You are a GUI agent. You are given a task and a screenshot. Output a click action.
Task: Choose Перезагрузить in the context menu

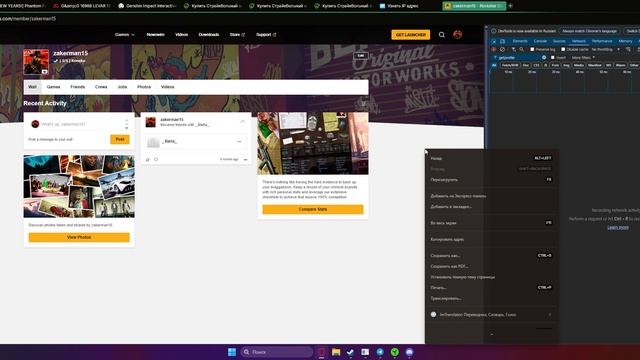coord(491,180)
